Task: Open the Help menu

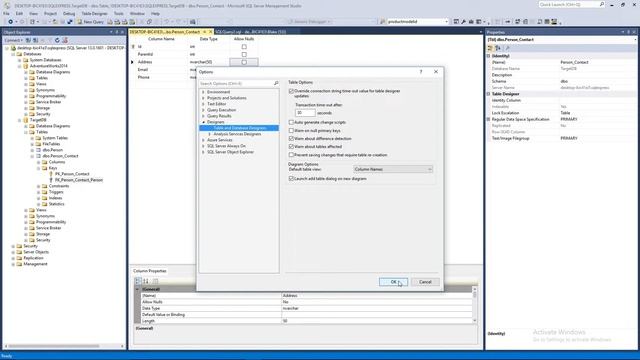Action: pos(156,13)
